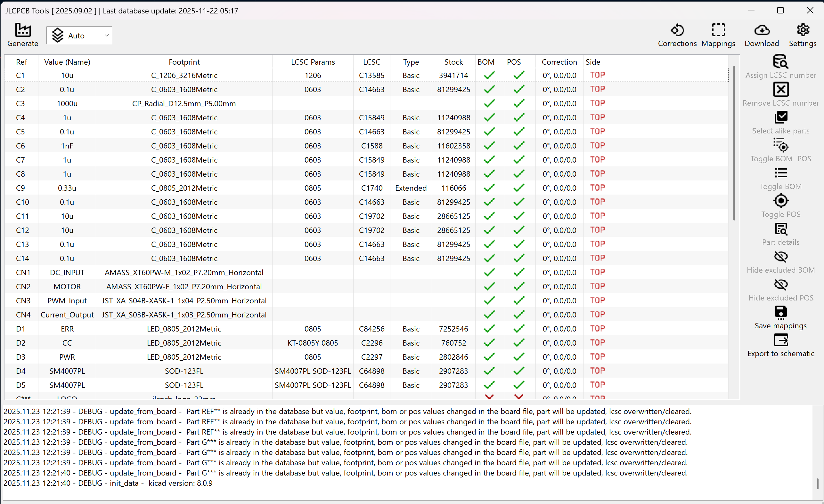The width and height of the screenshot is (824, 504).
Task: Click the Type column header
Action: click(411, 62)
